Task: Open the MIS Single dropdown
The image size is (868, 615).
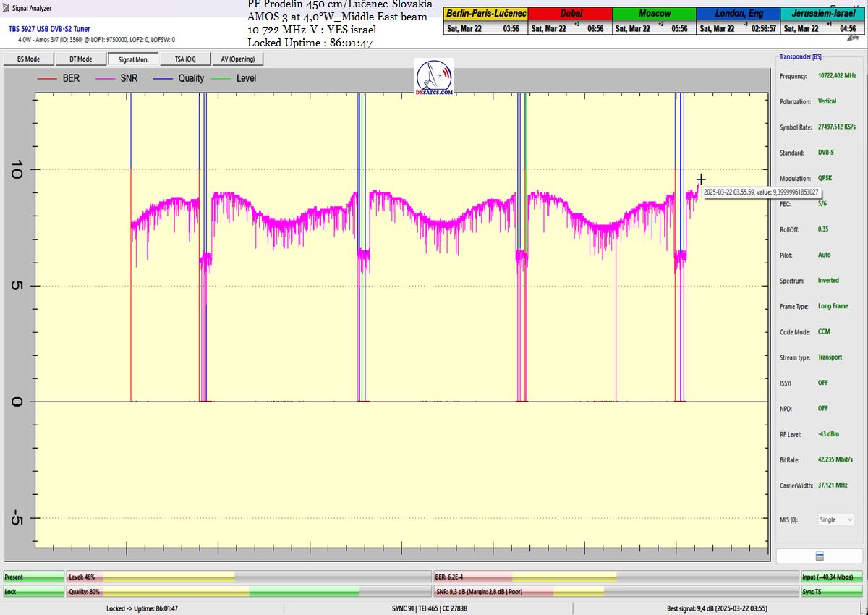Action: (835, 519)
